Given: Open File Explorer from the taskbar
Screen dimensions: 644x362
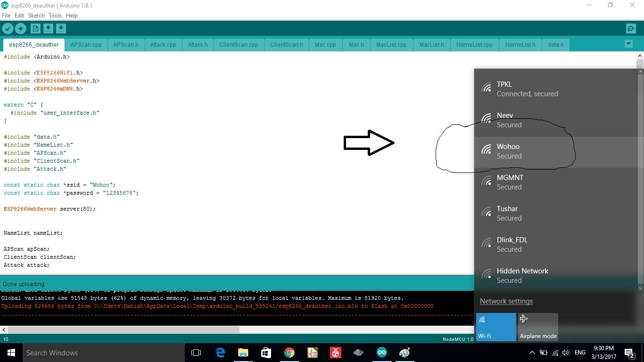Looking at the screenshot, I should [x=243, y=353].
